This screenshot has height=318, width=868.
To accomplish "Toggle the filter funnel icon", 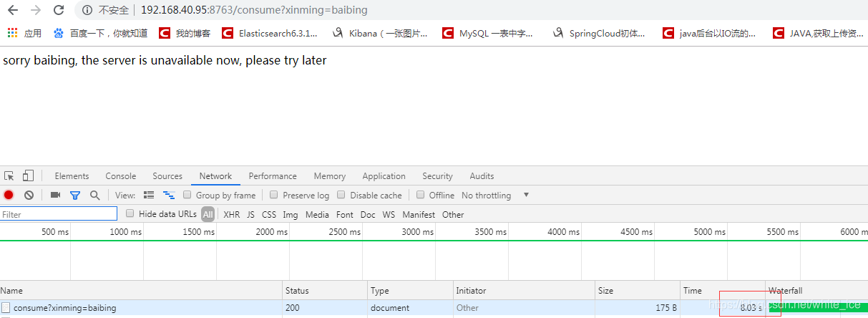I will 74,195.
